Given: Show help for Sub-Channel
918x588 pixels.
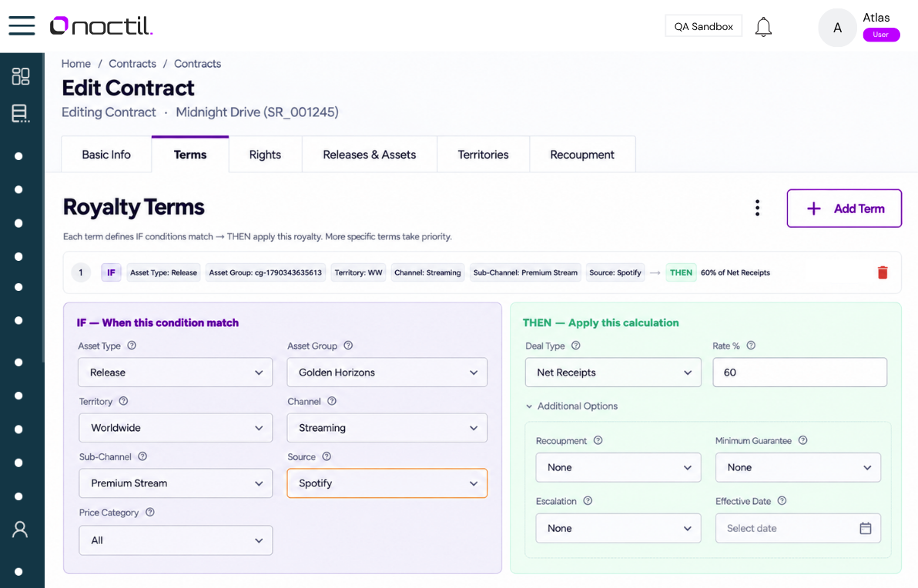Looking at the screenshot, I should [x=142, y=457].
